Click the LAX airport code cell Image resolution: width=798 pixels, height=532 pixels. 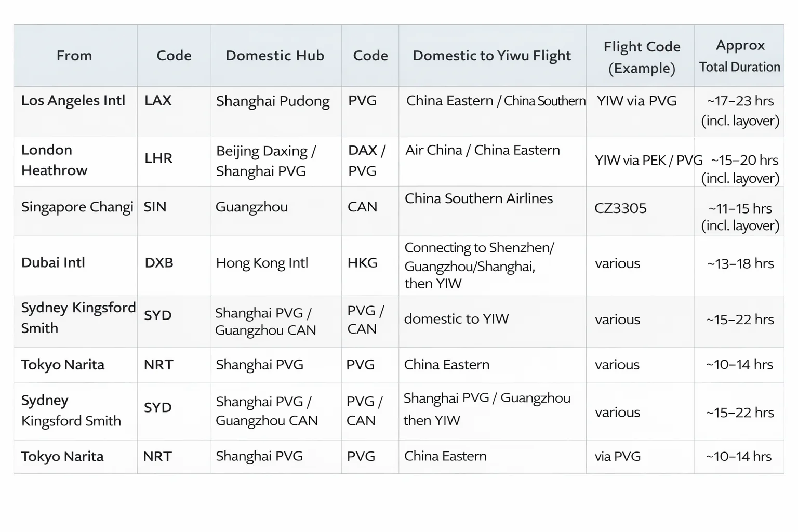point(158,100)
